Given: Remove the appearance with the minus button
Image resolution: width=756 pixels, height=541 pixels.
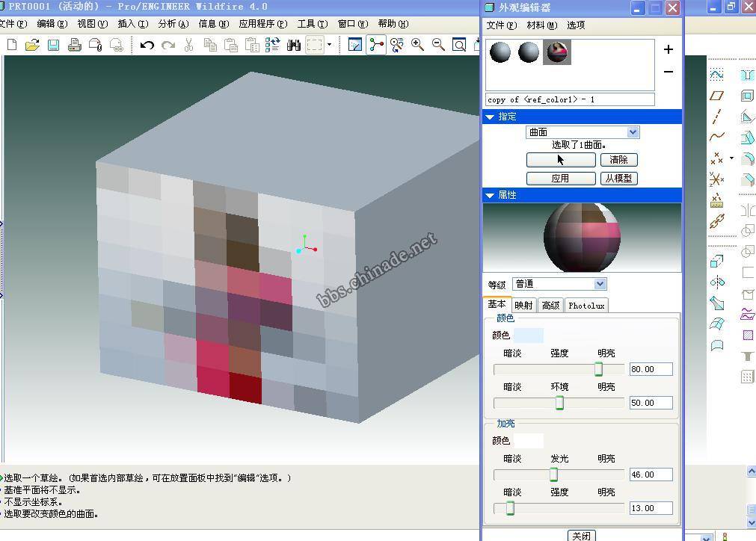Looking at the screenshot, I should coord(668,72).
